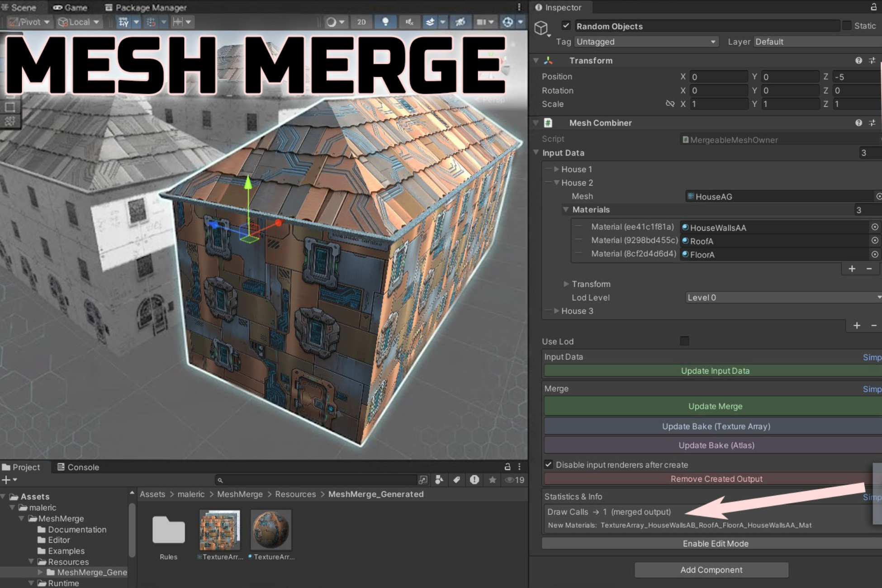Open Search by Label tag icon in Project
882x588 pixels.
click(456, 480)
